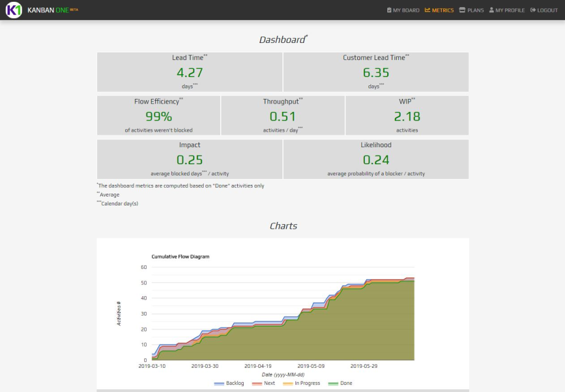Screen dimensions: 565x392
Task: Click the Metrics line-chart icon
Action: (427, 10)
